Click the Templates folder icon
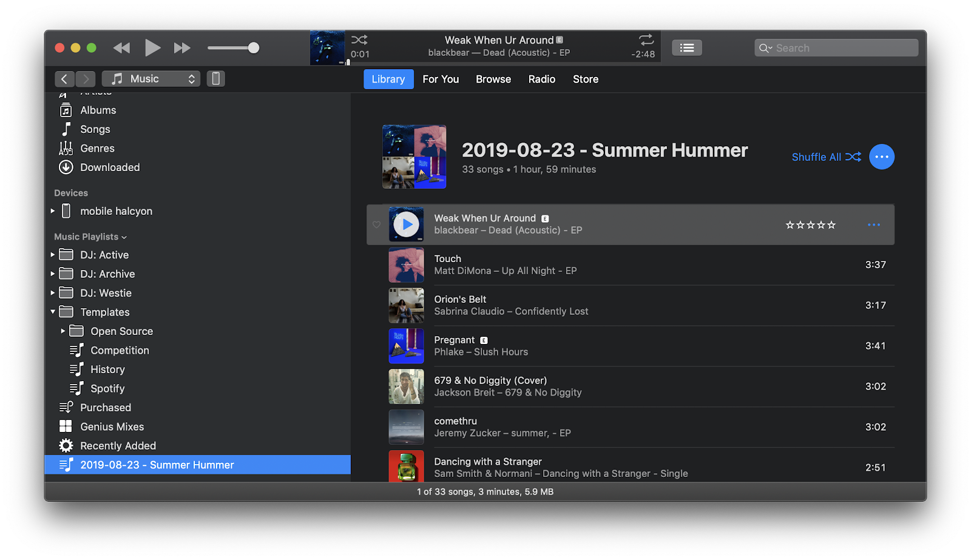The height and width of the screenshot is (560, 971). [x=66, y=312]
